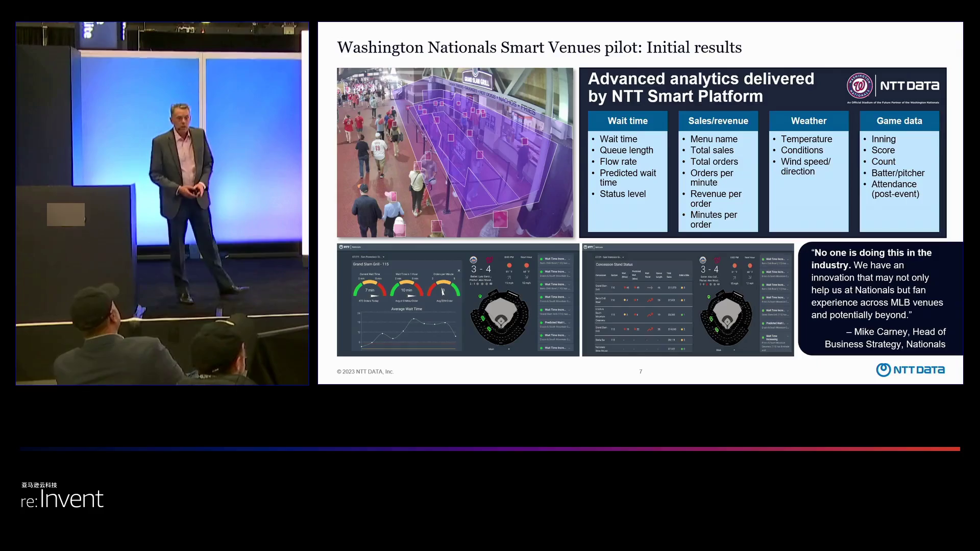Click the 'Score' bullet
This screenshot has width=980, height=551.
[x=883, y=150]
